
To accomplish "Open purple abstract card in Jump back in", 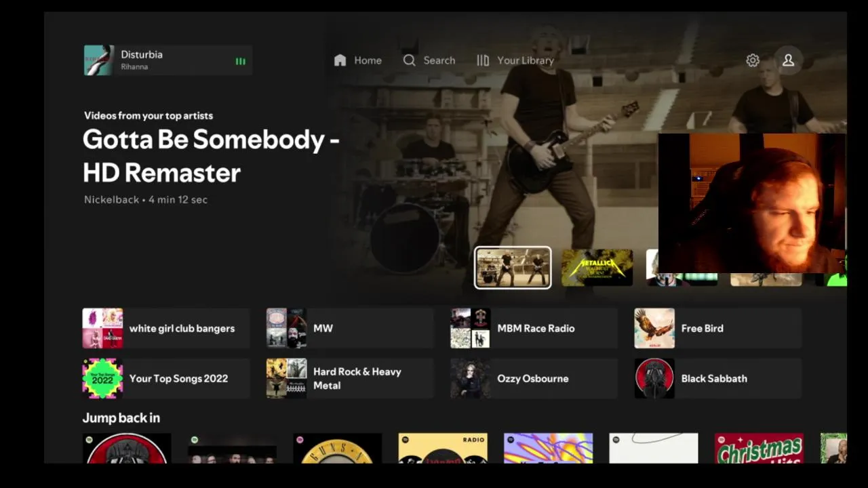I will pyautogui.click(x=548, y=448).
